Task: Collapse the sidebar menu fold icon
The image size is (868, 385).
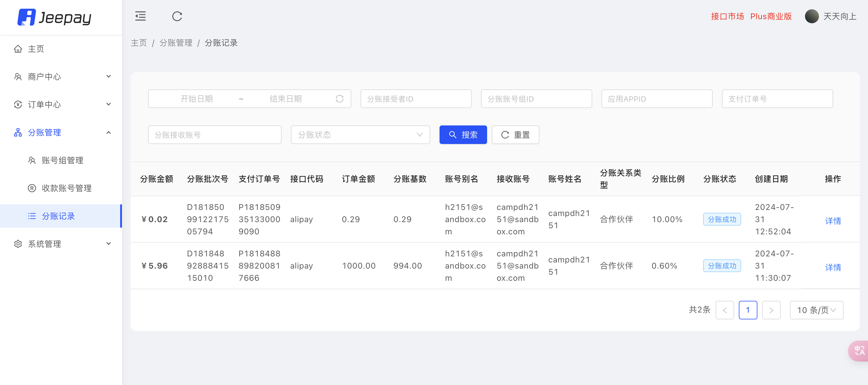Action: click(x=140, y=16)
